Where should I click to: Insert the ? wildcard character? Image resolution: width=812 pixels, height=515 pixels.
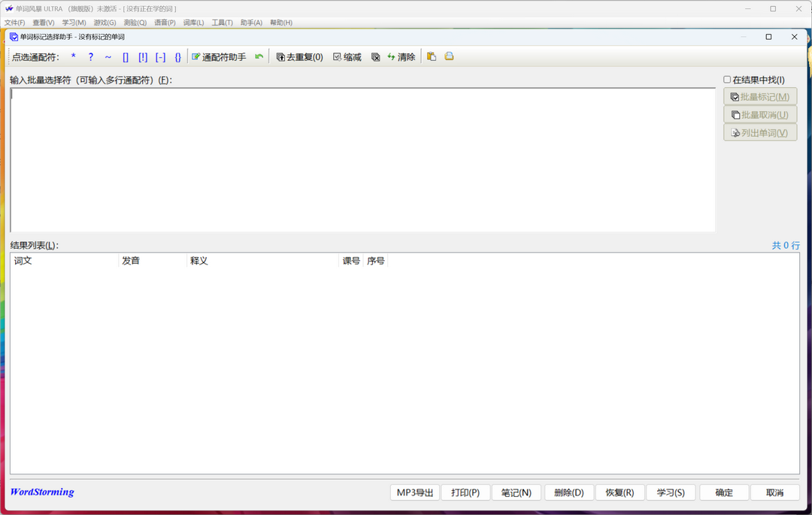(x=89, y=56)
